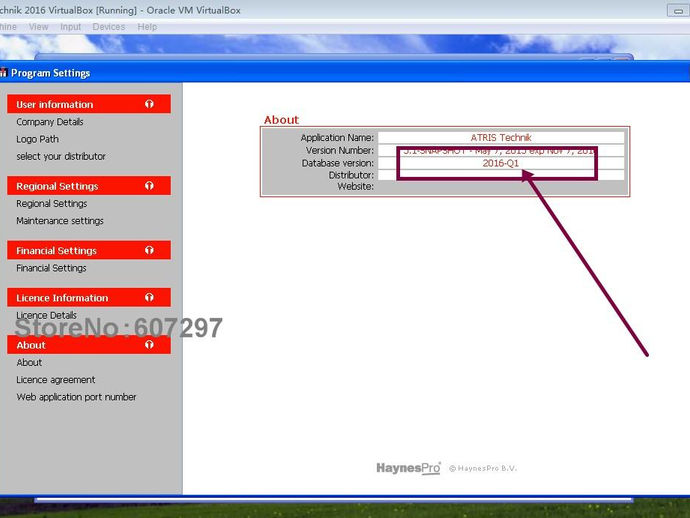This screenshot has width=690, height=518.
Task: Open Licence Details
Action: coord(46,315)
